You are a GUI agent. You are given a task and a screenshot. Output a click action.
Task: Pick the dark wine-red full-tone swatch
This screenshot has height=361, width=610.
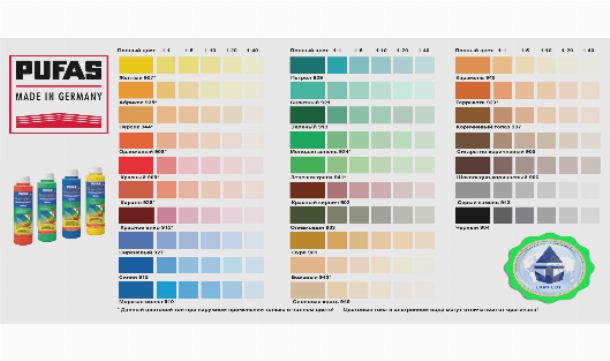click(136, 215)
